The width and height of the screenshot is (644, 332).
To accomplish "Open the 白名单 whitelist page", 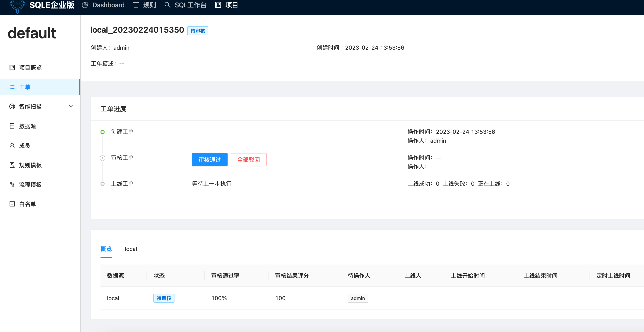I will (x=28, y=204).
